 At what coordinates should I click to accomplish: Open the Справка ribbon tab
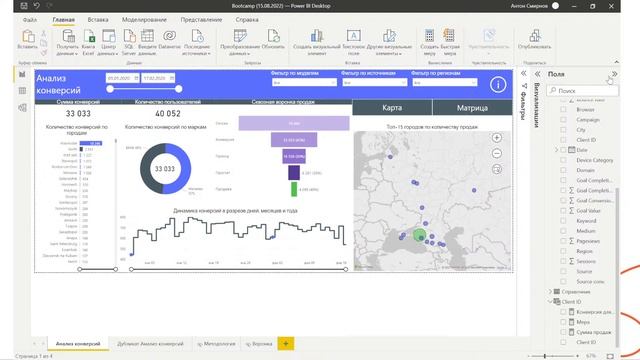click(x=247, y=20)
